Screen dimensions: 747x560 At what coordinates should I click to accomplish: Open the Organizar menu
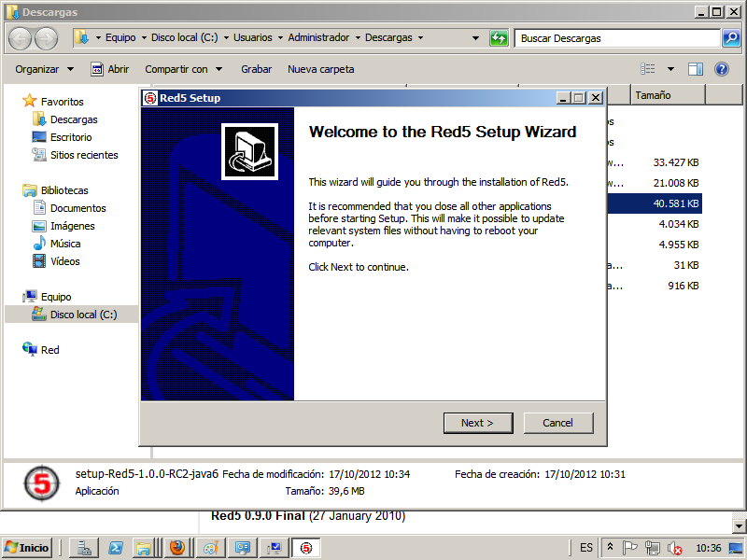click(44, 69)
